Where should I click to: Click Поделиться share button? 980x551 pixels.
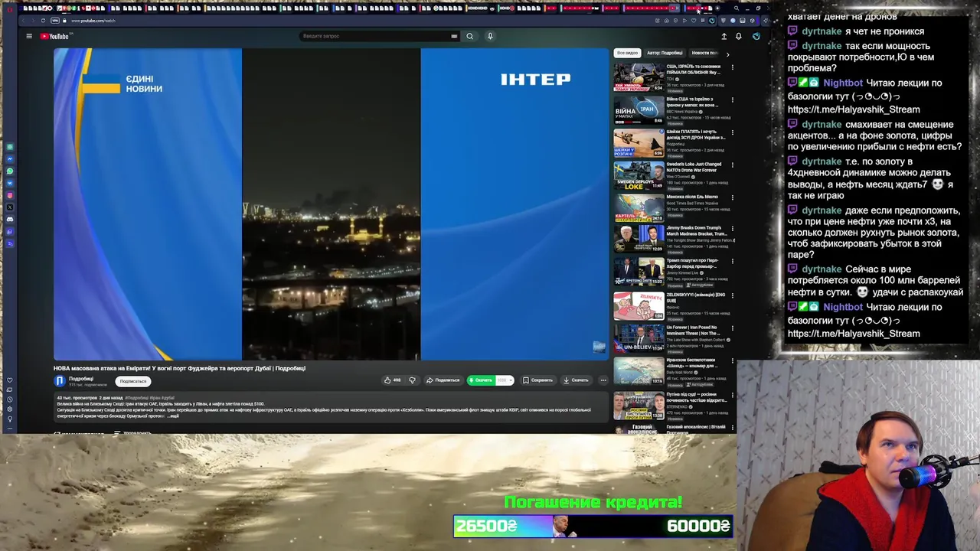coord(443,380)
